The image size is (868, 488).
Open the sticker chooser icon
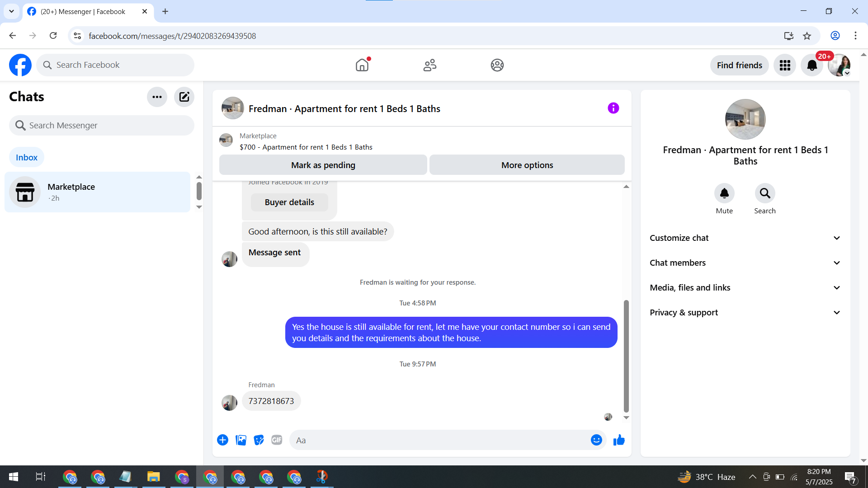259,440
